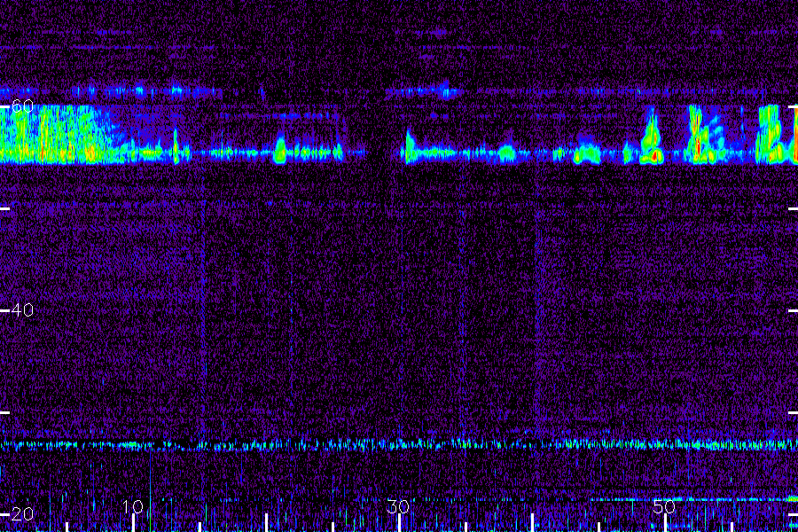Select the bottom tick under the 30 label
Screen dimensions: 798x532
(400, 523)
